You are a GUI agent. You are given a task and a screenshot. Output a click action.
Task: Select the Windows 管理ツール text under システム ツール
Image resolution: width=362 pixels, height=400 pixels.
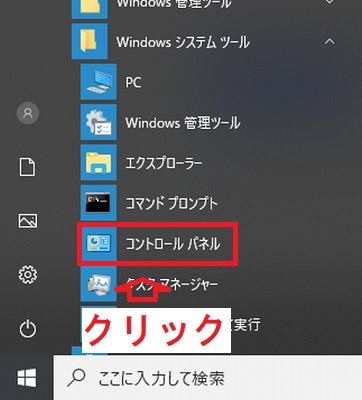[x=183, y=123]
